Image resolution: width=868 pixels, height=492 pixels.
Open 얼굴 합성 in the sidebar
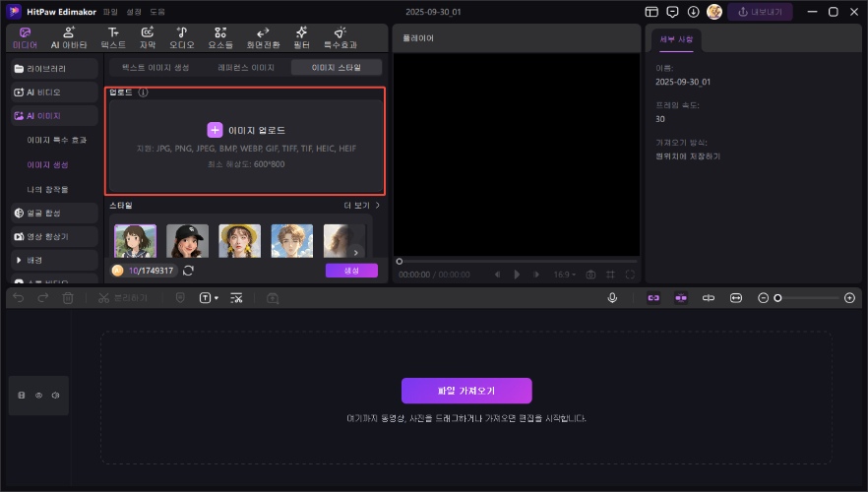(x=54, y=214)
